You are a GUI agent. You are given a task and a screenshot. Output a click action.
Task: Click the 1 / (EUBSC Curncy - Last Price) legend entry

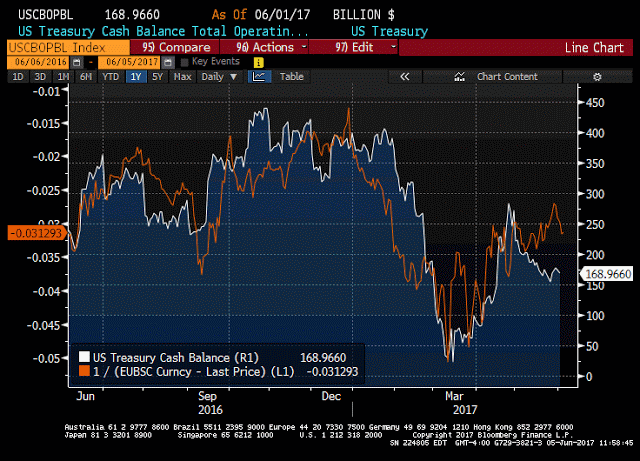(193, 372)
